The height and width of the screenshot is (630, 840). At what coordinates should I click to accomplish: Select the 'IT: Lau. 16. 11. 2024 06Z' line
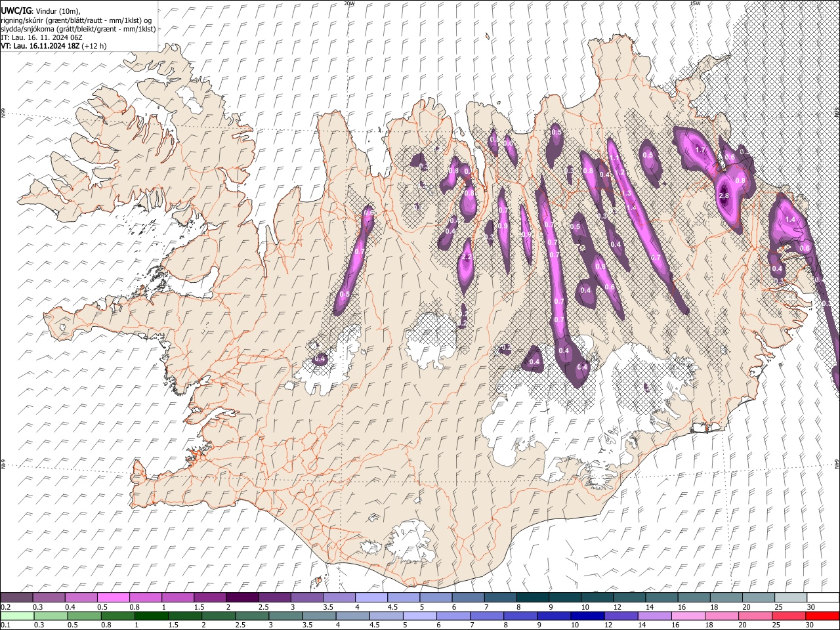click(x=41, y=38)
